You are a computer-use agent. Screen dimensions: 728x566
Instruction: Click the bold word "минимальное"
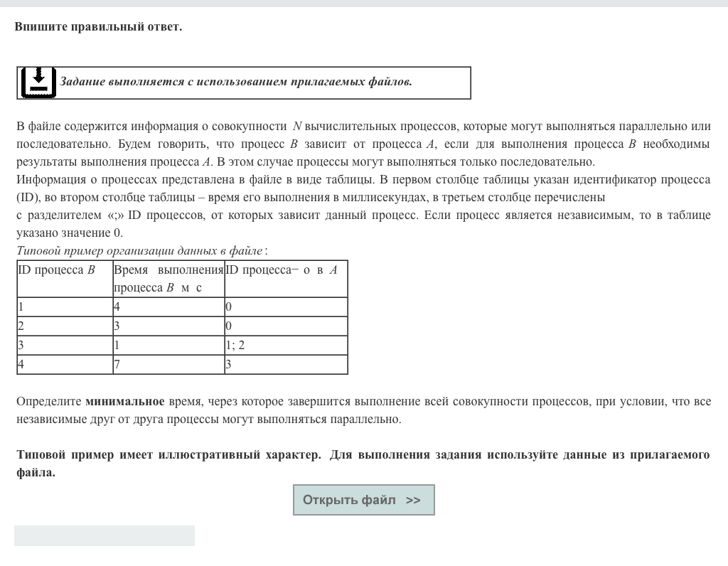click(x=125, y=402)
